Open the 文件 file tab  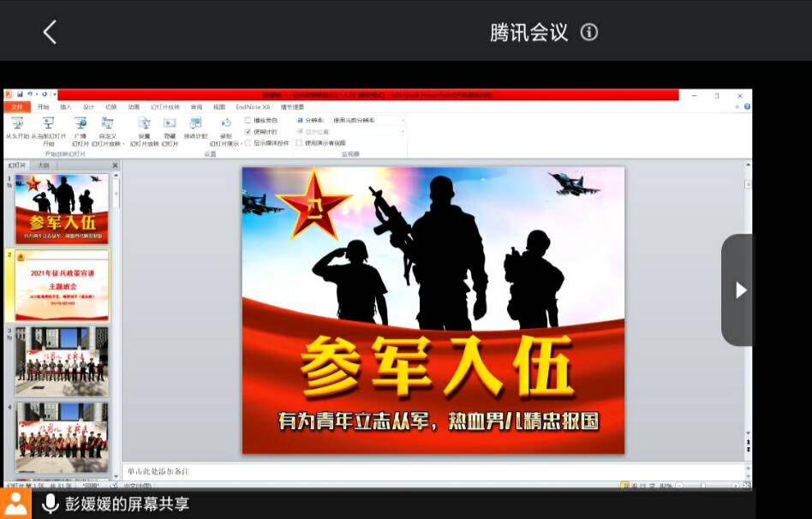[x=16, y=107]
